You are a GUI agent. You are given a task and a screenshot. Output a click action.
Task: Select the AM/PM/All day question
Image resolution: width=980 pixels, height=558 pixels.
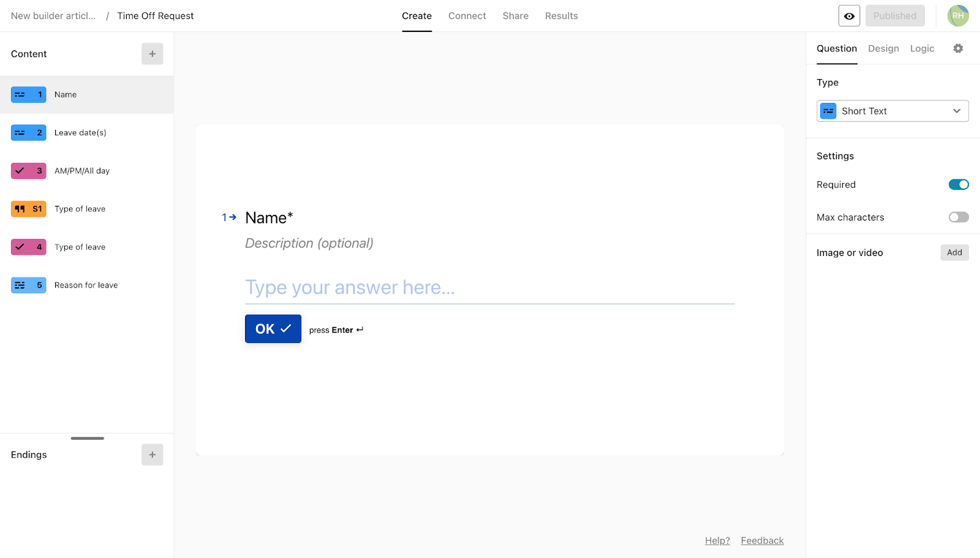(x=86, y=171)
